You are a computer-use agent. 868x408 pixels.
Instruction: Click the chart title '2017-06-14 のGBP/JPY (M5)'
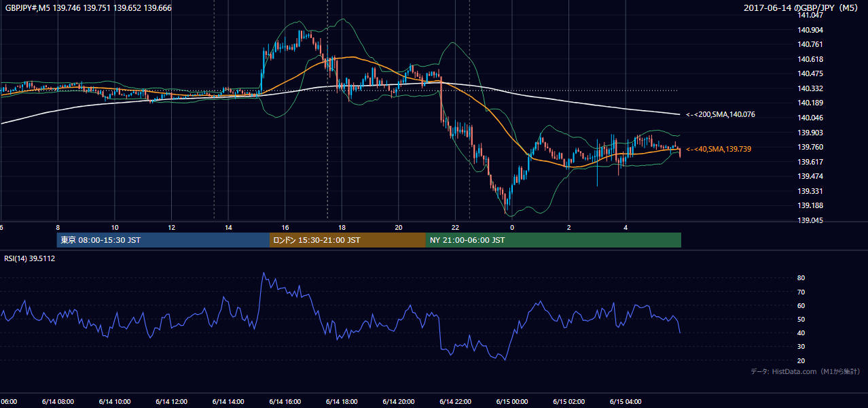(801, 8)
